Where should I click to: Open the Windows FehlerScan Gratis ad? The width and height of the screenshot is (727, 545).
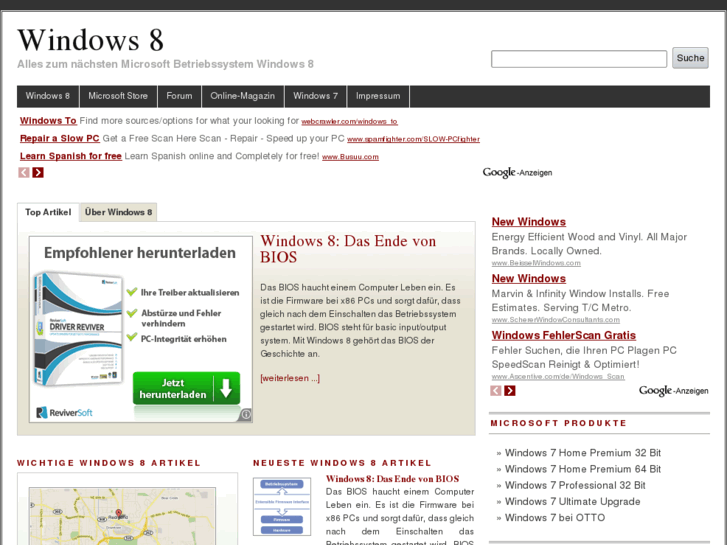click(564, 335)
